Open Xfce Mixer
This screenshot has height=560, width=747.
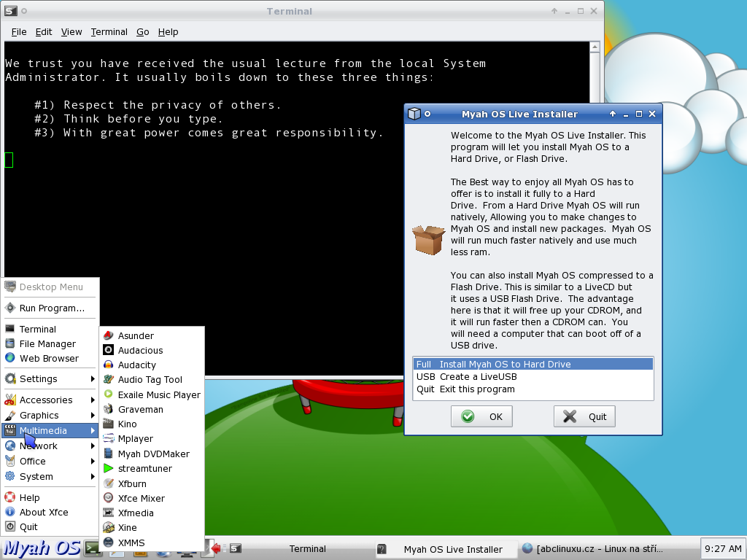[x=152, y=499]
